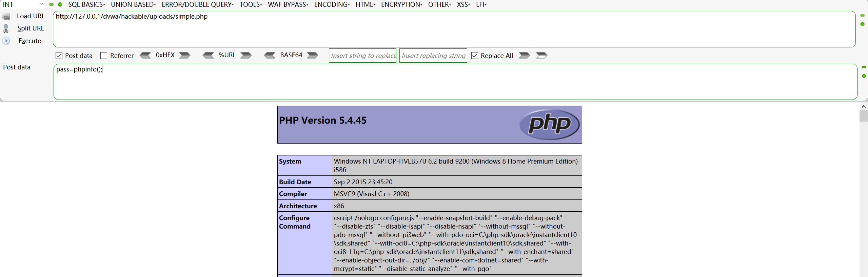Viewport: 868px width, 277px height.
Task: Click the filled arrow after Replace All
Action: coord(524,55)
